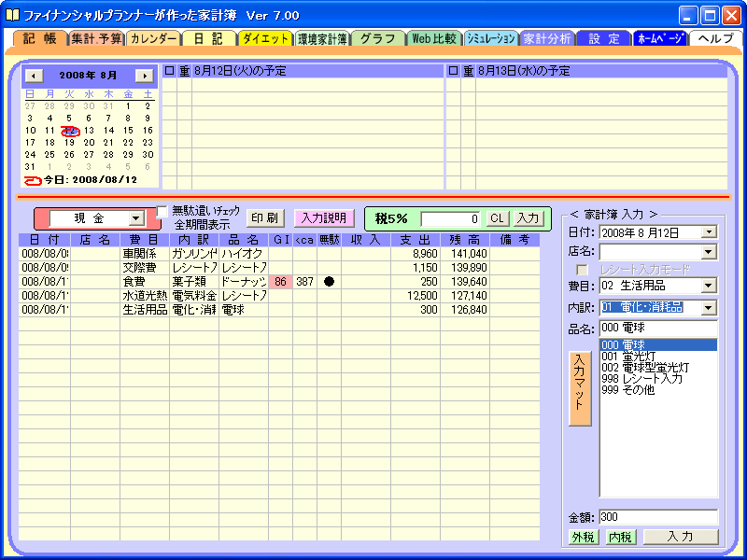Click the 126,840 balance cell

pos(465,310)
